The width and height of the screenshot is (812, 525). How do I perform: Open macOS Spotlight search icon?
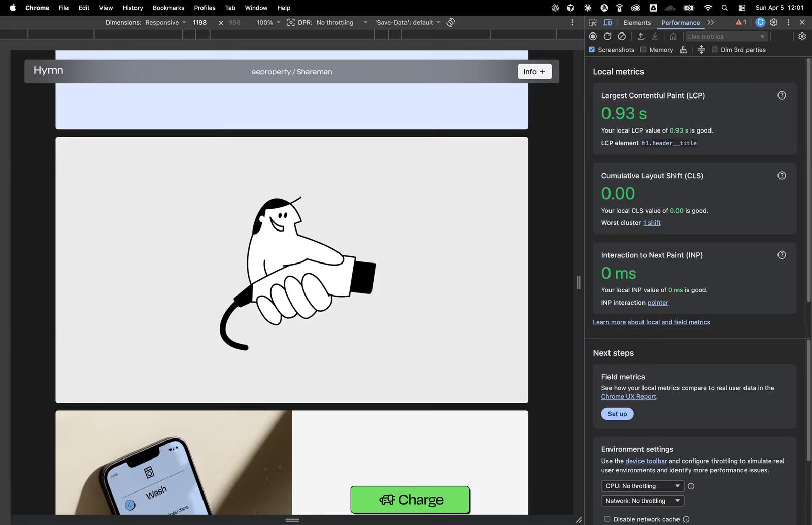coord(725,8)
